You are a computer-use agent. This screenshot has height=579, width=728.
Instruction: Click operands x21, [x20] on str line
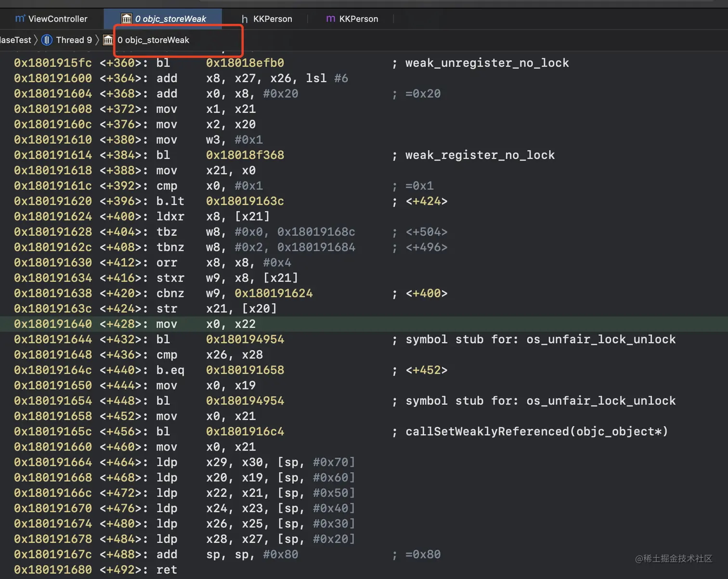(x=241, y=309)
